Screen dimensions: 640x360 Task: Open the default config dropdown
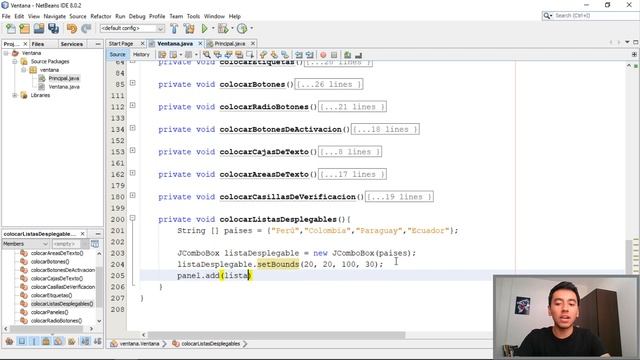pos(161,28)
